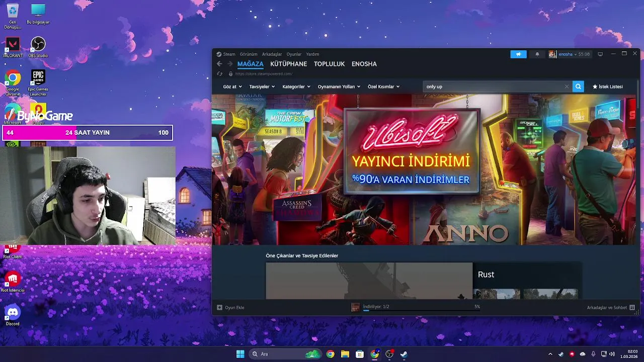Open the Steam menu in the title bar

(x=226, y=54)
